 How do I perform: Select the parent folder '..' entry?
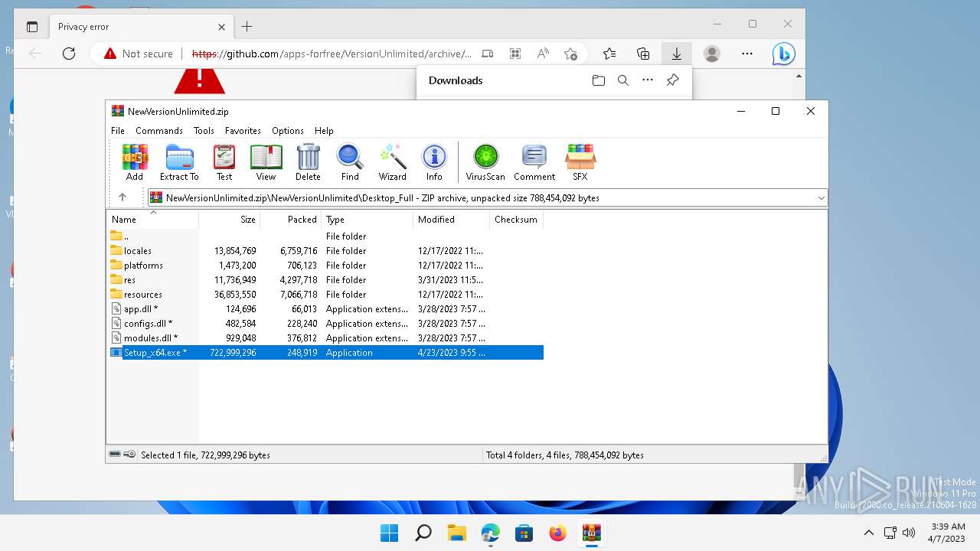tap(325, 236)
